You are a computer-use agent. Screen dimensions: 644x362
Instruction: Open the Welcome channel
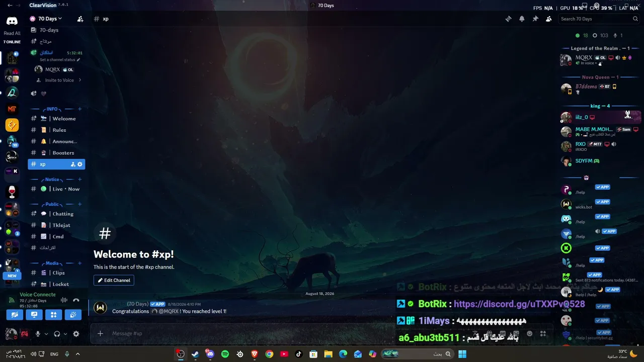[56, 119]
